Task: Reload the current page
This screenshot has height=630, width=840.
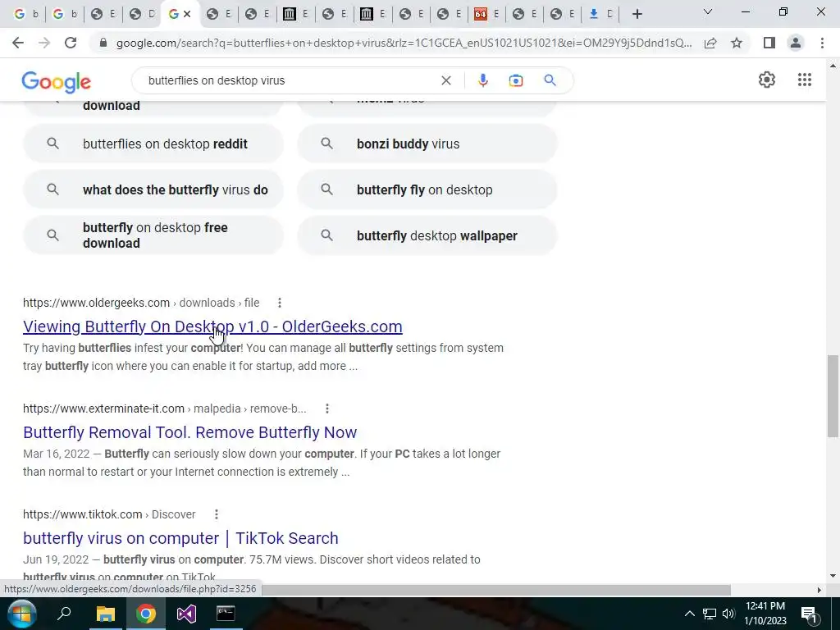Action: point(71,43)
